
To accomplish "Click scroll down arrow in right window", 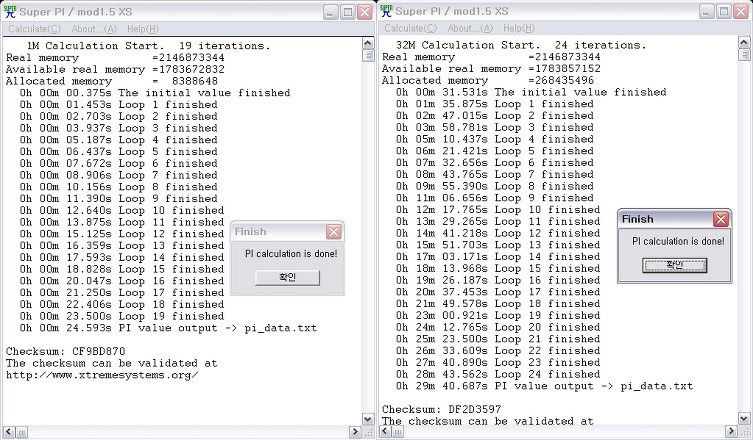I will 744,419.
